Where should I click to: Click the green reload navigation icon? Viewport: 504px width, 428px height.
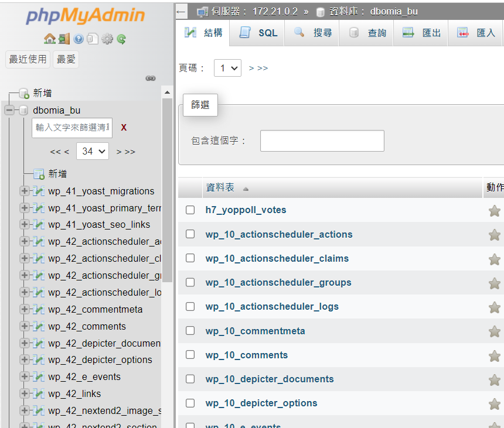(x=121, y=39)
